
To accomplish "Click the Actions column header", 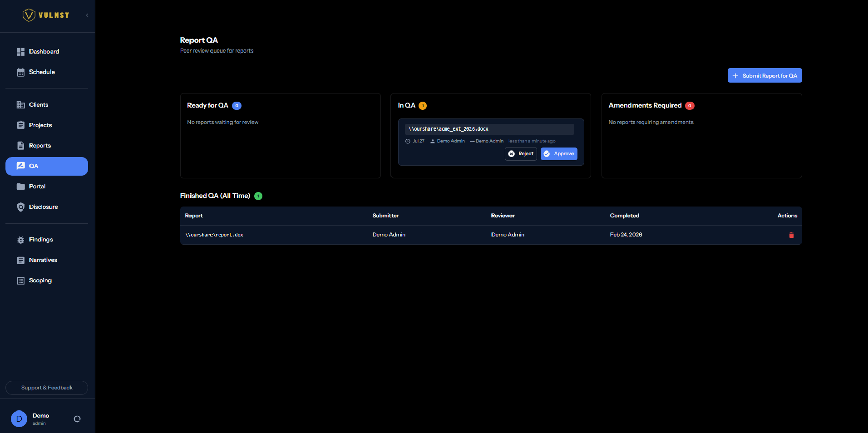I will 787,216.
